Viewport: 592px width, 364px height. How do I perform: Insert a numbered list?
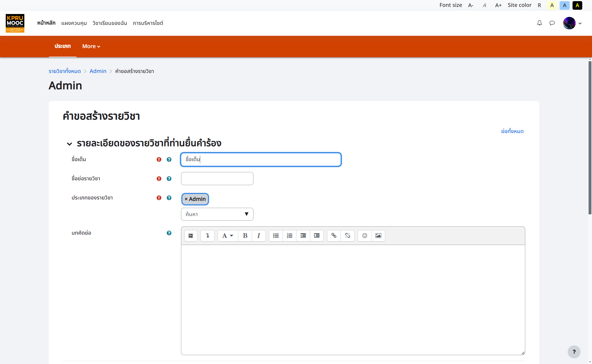click(x=290, y=236)
